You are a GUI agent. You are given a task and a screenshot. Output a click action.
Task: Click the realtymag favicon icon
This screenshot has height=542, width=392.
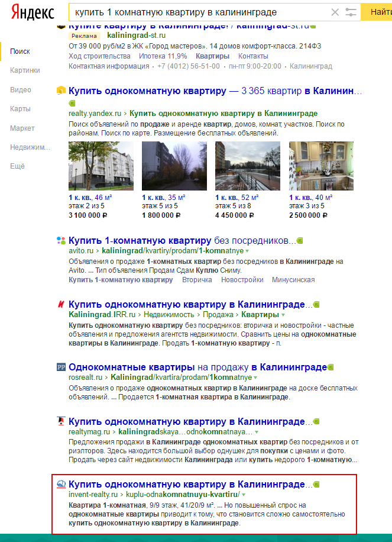tap(61, 421)
